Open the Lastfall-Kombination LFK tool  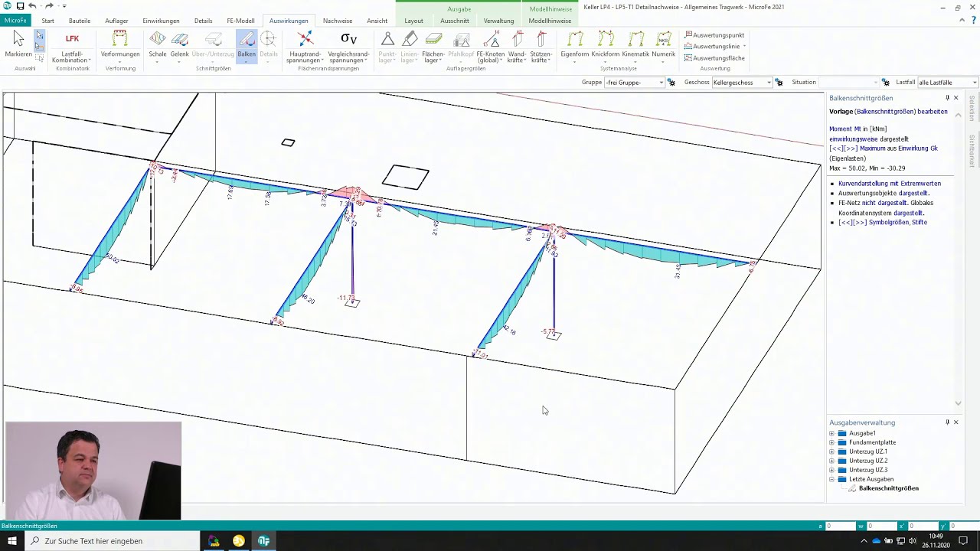point(71,47)
